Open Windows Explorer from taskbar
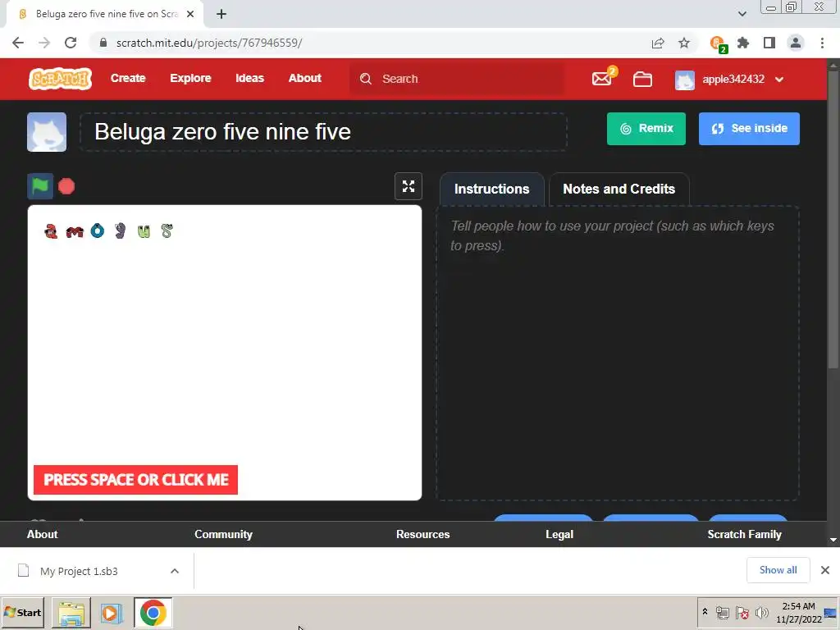Screen dimensions: 840x630 click(71, 613)
